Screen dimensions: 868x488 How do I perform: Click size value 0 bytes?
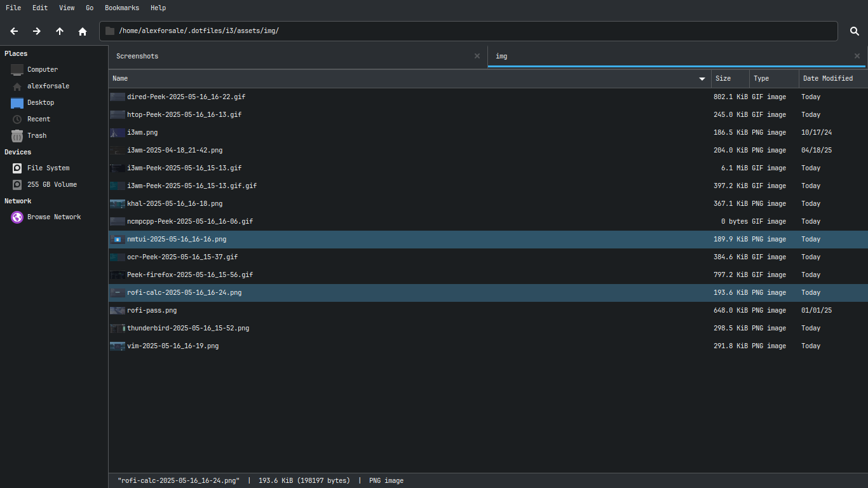(x=735, y=221)
